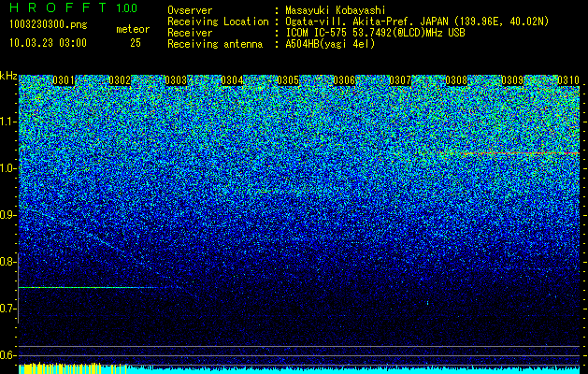Viewport: 588px width, 374px height.
Task: Click the 1.1 frequency axis label
Action: click(x=7, y=122)
